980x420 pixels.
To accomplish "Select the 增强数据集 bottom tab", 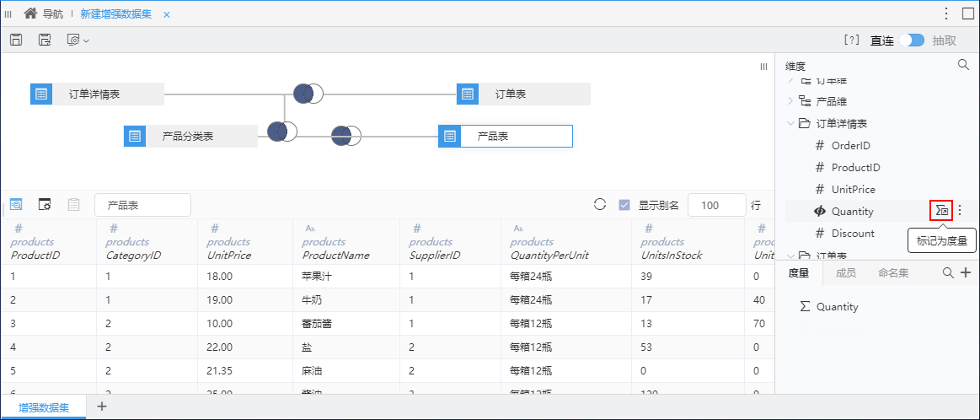I will pyautogui.click(x=44, y=407).
